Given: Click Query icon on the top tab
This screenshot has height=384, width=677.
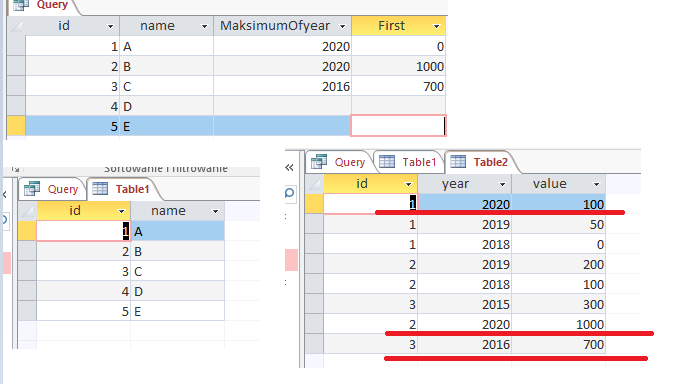Looking at the screenshot, I should 21,5.
